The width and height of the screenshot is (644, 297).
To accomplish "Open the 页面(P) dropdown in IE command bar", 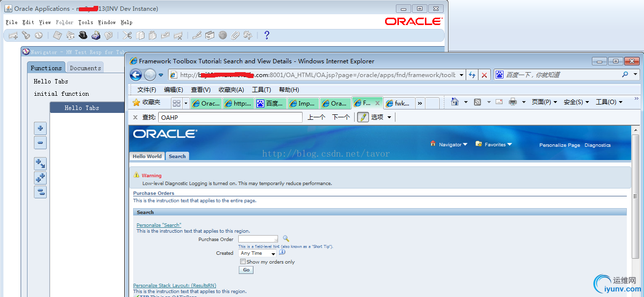I will click(x=544, y=102).
